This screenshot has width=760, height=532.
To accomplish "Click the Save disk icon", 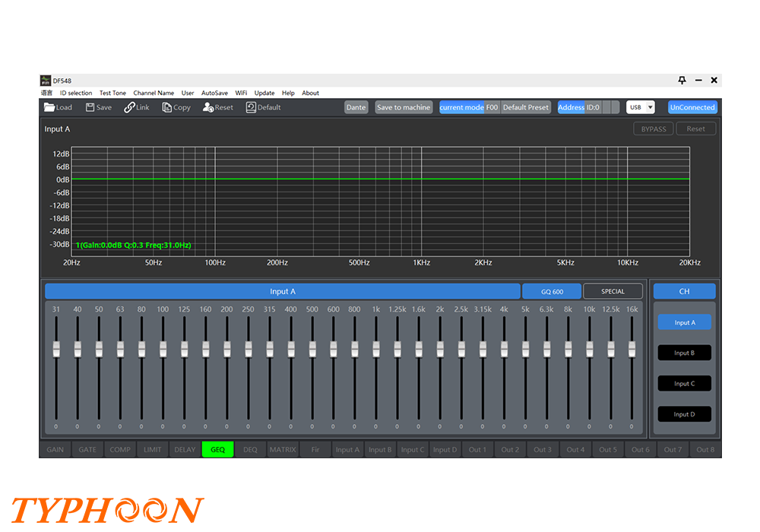I will 90,107.
